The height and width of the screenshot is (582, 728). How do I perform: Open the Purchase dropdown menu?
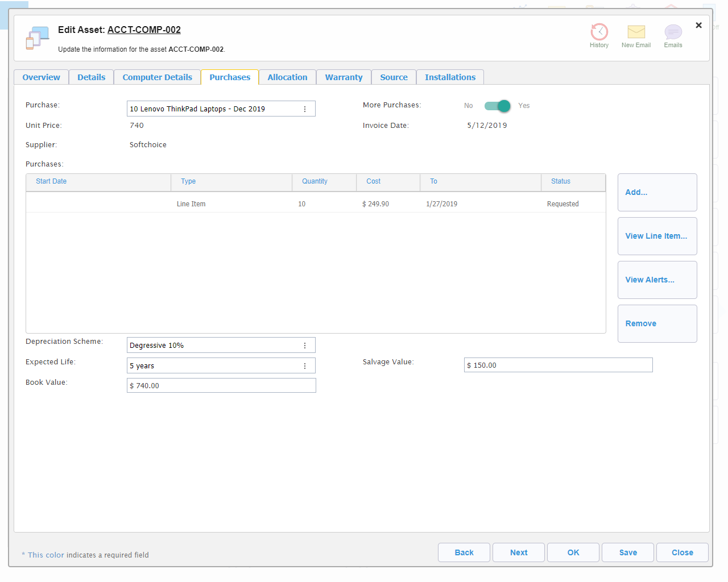pos(305,109)
